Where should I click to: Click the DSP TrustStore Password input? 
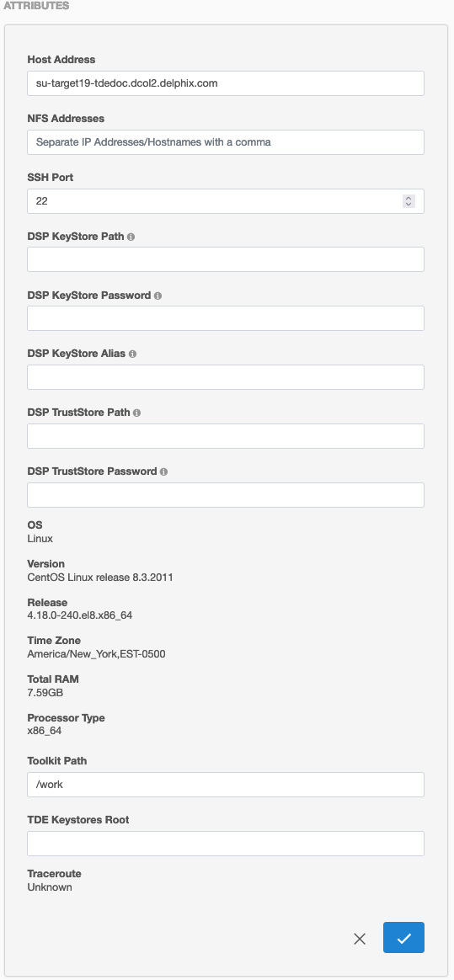click(x=226, y=495)
